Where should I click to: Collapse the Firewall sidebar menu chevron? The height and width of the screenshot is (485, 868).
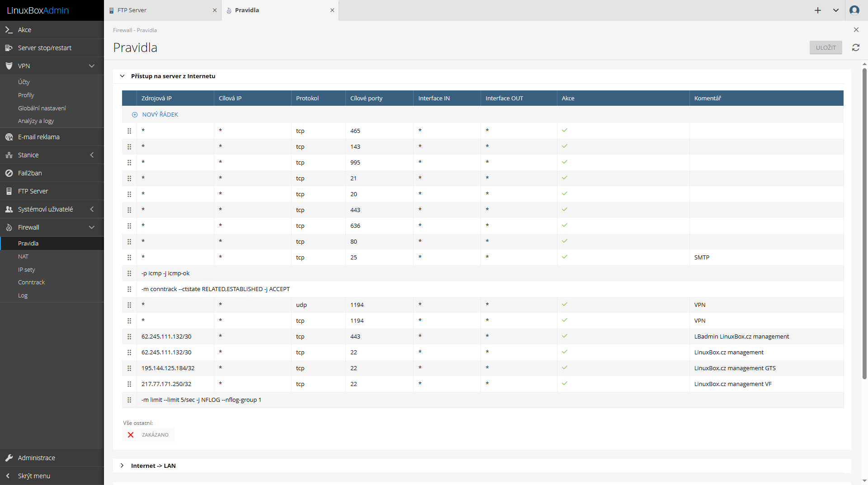pos(92,227)
